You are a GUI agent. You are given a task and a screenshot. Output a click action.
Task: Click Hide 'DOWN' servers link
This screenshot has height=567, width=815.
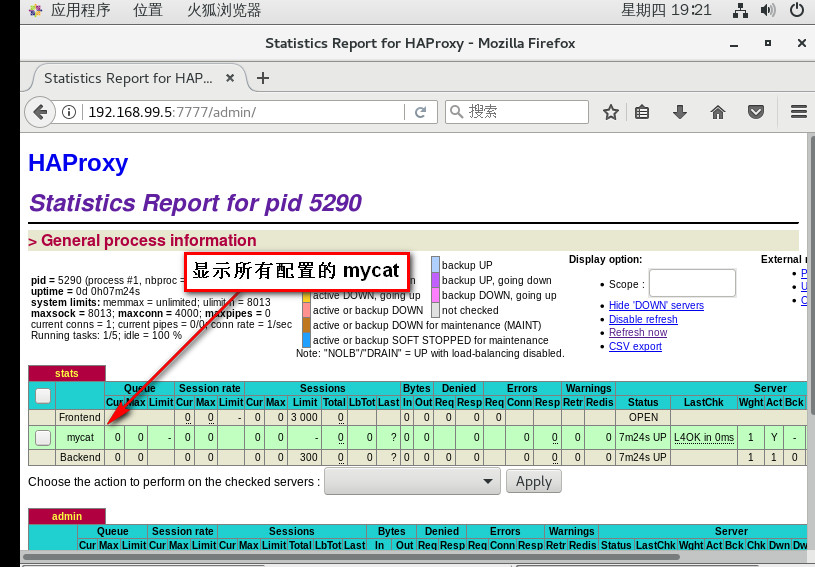(656, 305)
